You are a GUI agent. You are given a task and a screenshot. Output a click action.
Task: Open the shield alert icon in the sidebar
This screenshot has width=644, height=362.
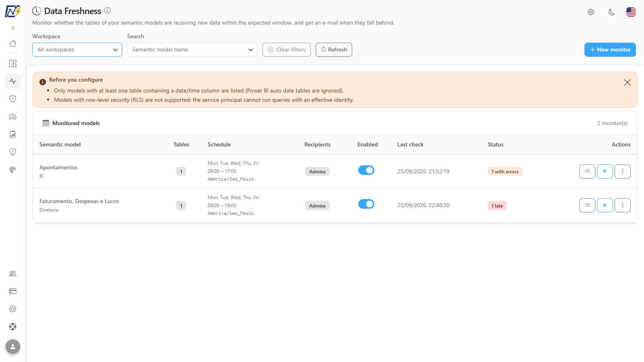pyautogui.click(x=13, y=152)
